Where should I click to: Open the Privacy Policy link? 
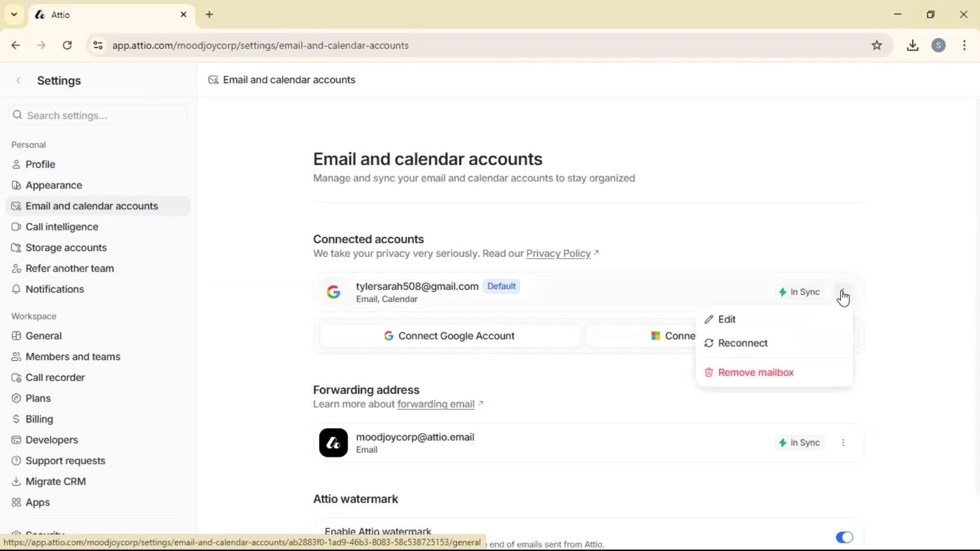[x=558, y=254]
